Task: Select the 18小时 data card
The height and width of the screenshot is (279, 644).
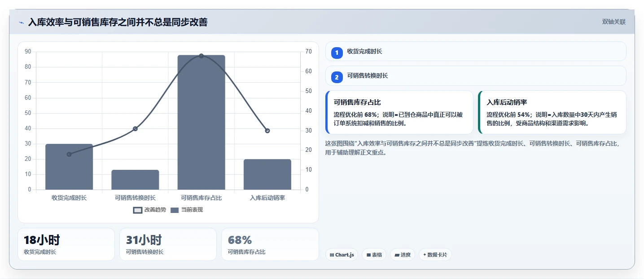Action: click(x=66, y=244)
